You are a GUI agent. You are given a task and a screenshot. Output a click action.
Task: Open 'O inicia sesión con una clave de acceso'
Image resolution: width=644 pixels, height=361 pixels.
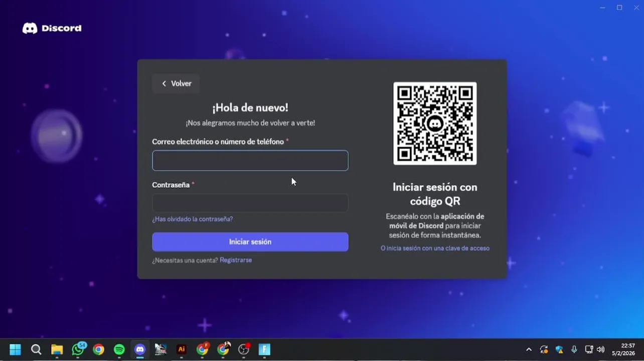(x=435, y=248)
